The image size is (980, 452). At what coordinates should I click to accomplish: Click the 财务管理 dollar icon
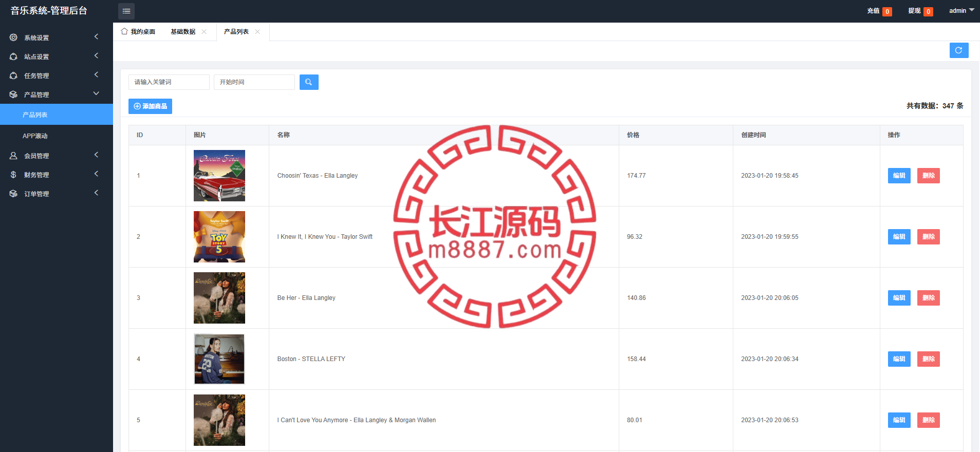(13, 175)
